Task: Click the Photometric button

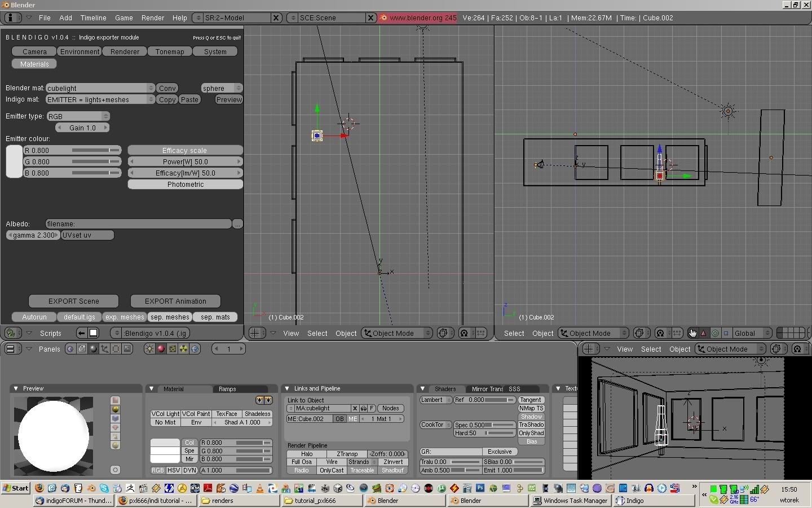Action: [x=186, y=184]
